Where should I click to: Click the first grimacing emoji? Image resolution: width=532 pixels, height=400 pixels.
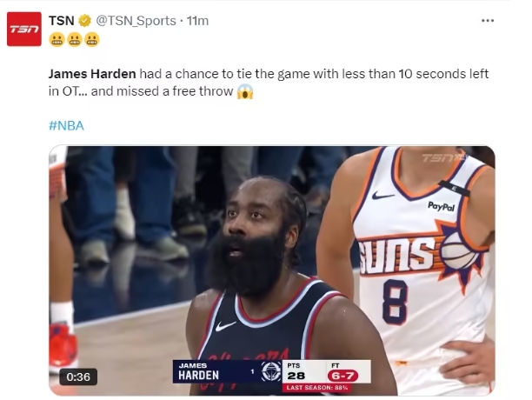(57, 40)
